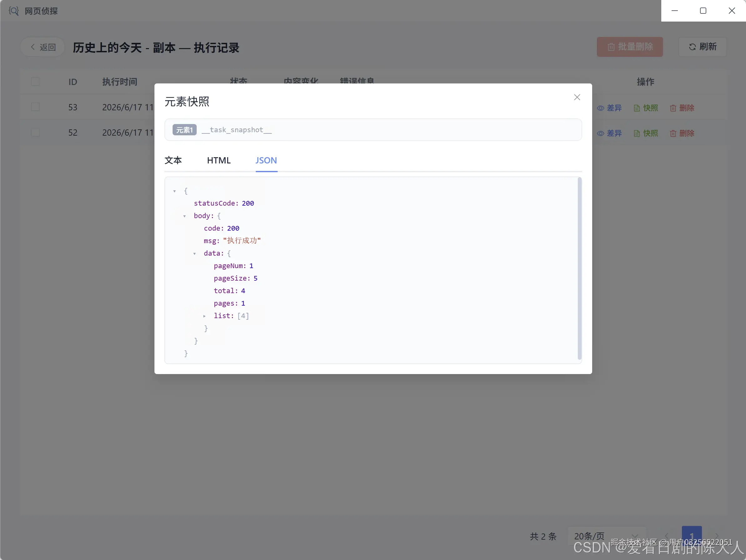Viewport: 746px width, 560px height.
Task: Click the pages: 1 line
Action: point(229,303)
